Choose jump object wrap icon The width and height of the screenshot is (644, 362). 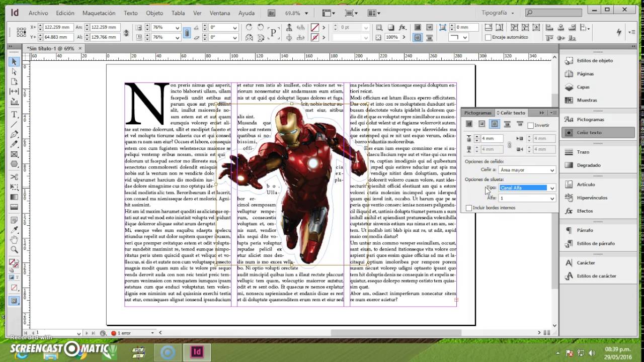point(507,124)
